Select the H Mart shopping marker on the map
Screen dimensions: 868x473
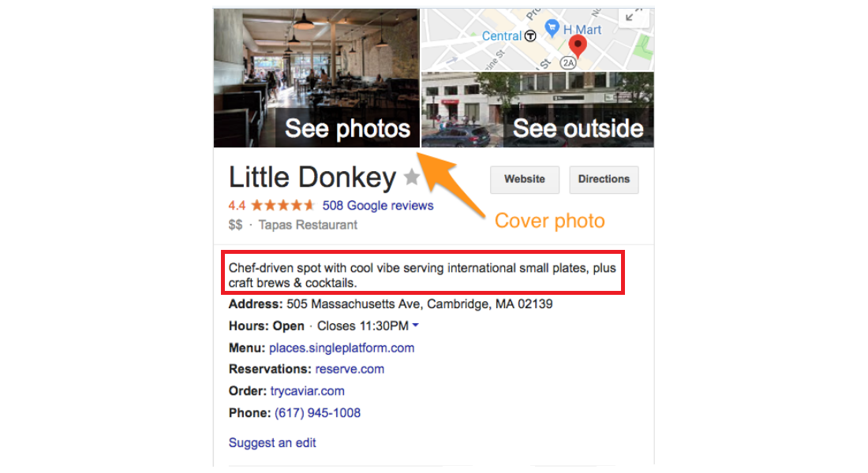pyautogui.click(x=552, y=28)
